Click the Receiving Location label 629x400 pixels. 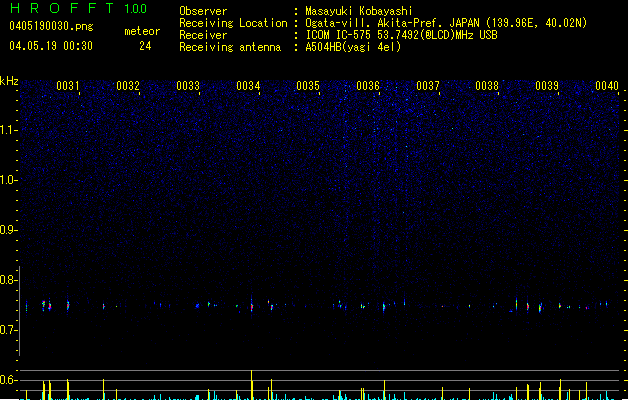click(233, 23)
